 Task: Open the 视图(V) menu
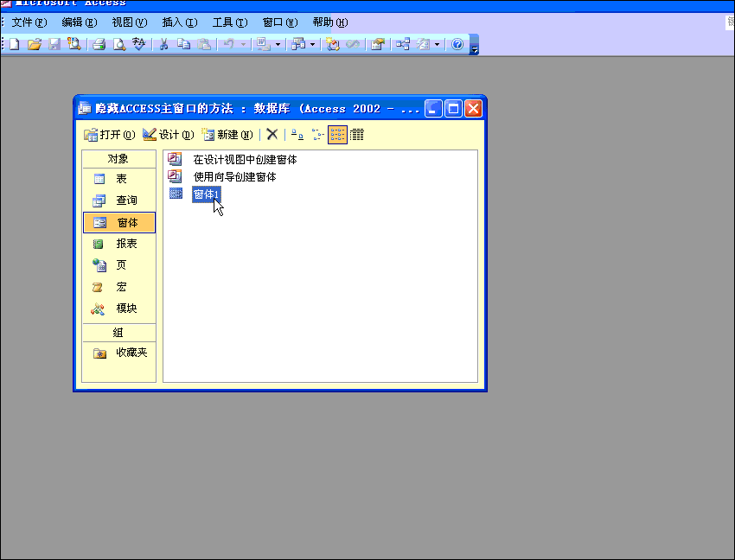[x=130, y=22]
